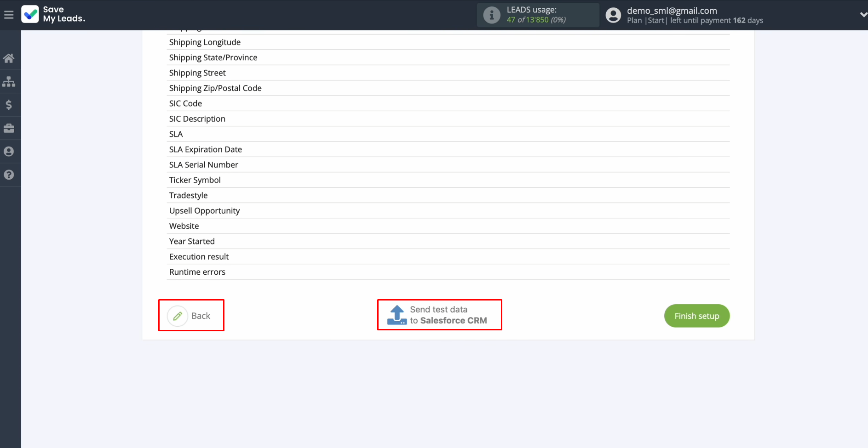Open the hamburger menu
The image size is (868, 448).
pyautogui.click(x=9, y=15)
